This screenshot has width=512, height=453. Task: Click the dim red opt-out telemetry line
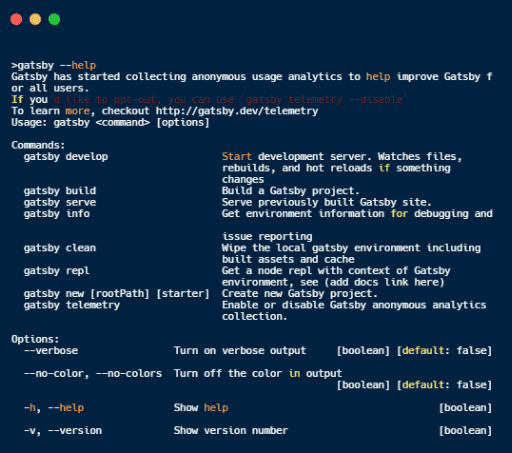228,99
